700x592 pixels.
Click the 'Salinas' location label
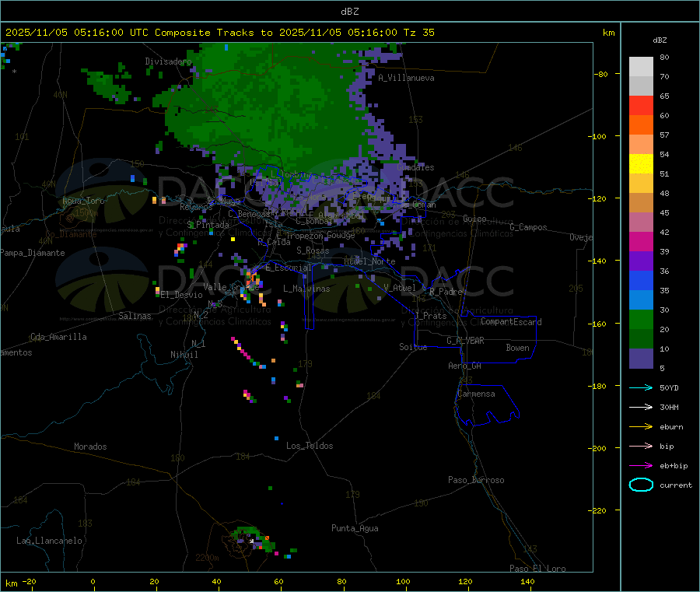click(x=135, y=316)
